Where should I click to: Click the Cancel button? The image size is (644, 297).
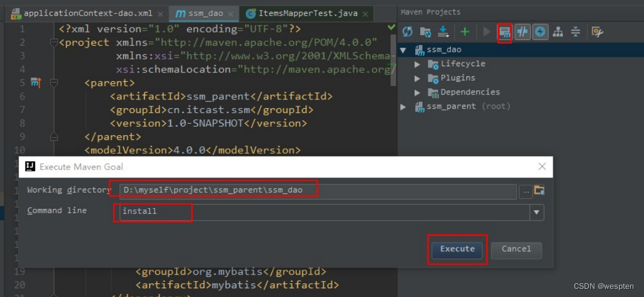(x=516, y=249)
